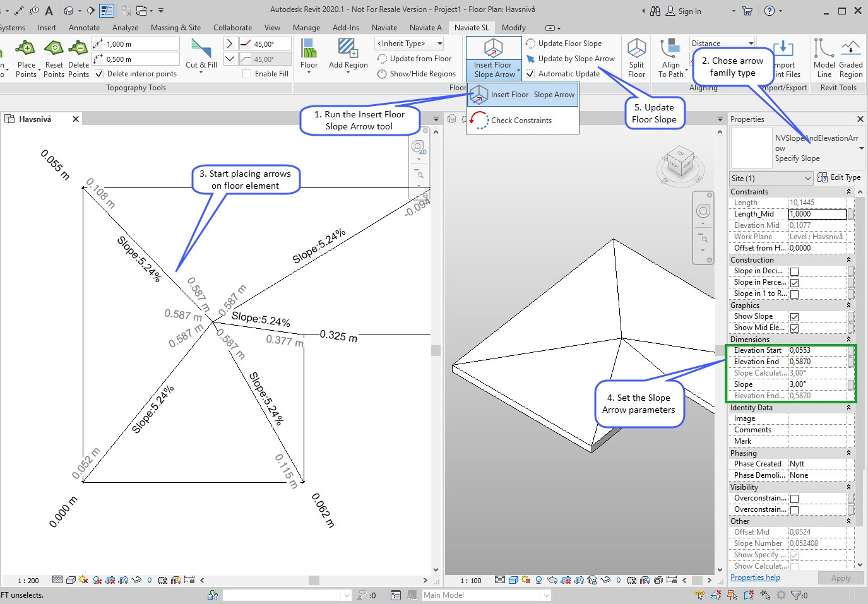Uncheck the Show Slope checkbox
Screen dimensions: 868x604
(794, 317)
